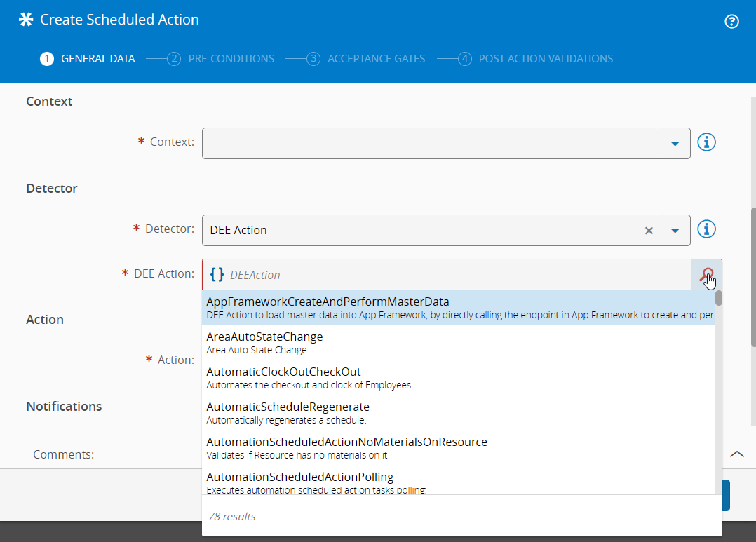
Task: Select the AreaAutoStateChange option
Action: click(264, 337)
